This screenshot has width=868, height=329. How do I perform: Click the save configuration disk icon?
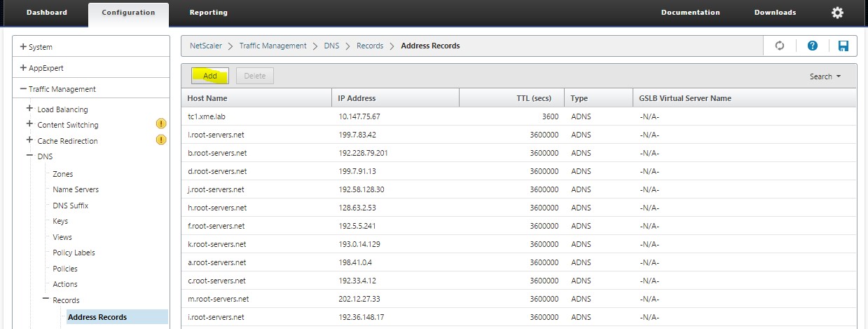[843, 46]
